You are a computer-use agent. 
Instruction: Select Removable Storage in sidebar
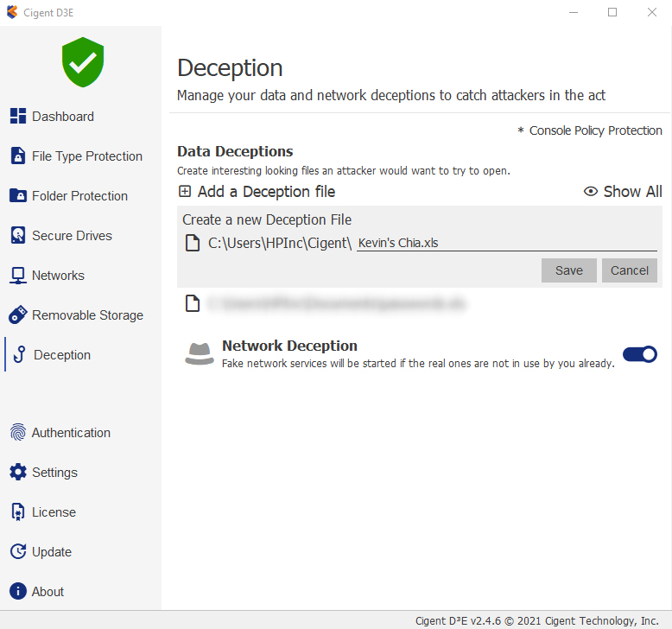pos(87,315)
